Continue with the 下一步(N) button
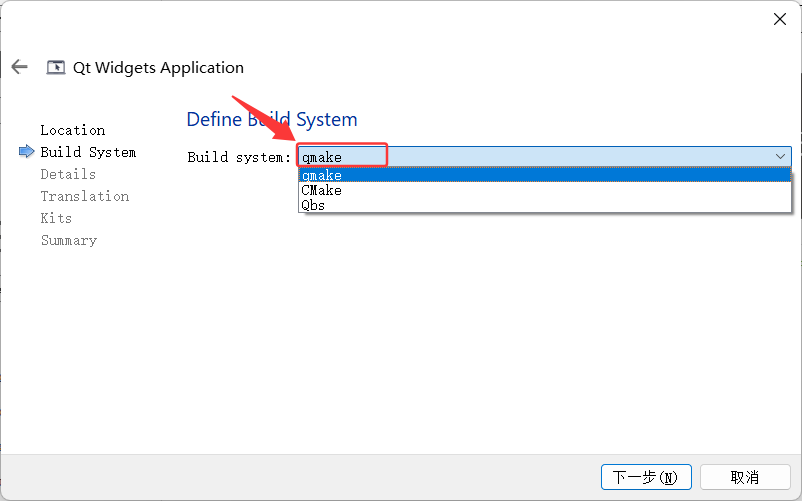Viewport: 802px width, 501px height. click(x=647, y=477)
